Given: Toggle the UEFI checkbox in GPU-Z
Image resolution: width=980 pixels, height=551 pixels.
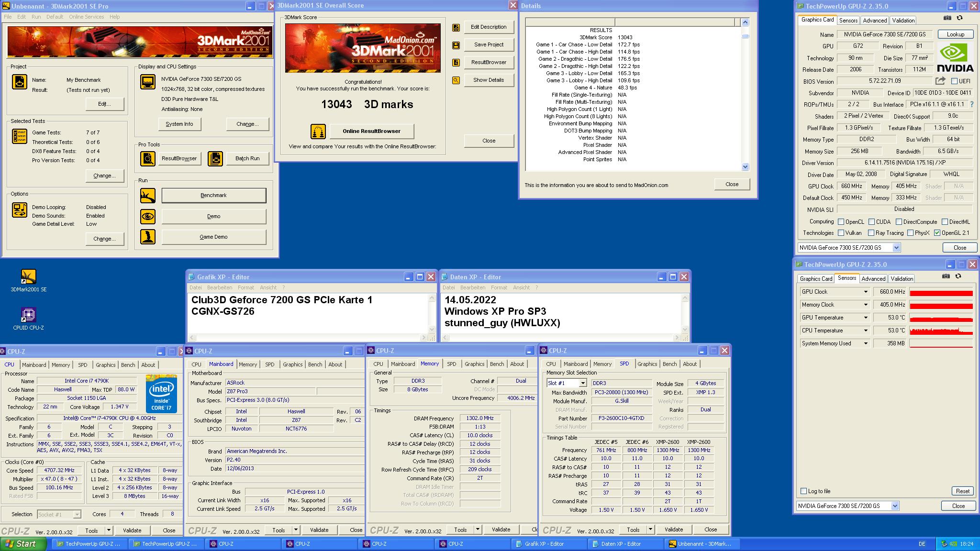Looking at the screenshot, I should [x=954, y=81].
